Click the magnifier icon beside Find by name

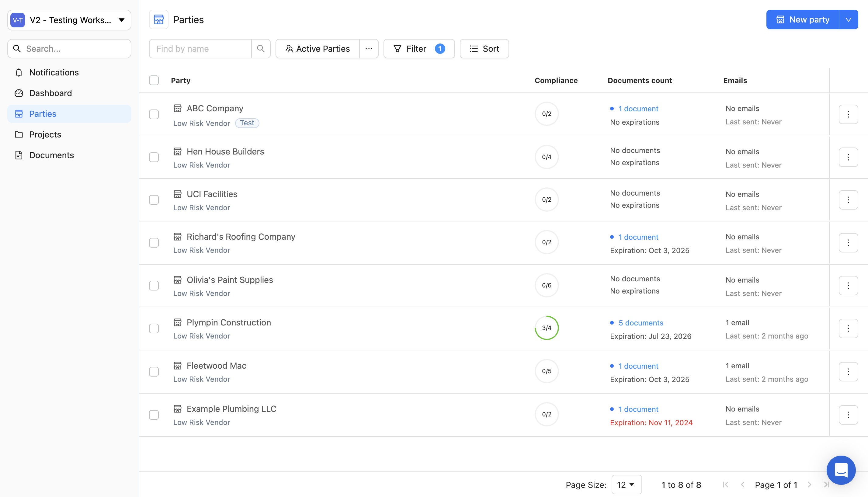(261, 48)
